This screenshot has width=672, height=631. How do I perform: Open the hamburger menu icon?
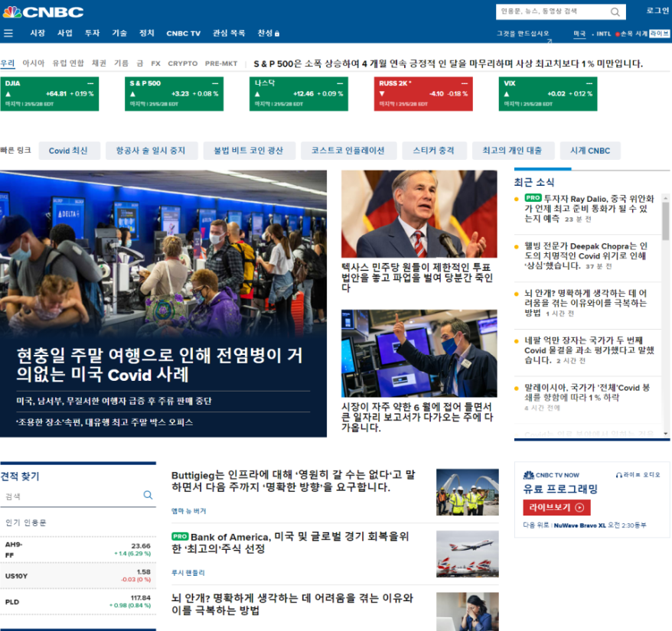pyautogui.click(x=8, y=33)
